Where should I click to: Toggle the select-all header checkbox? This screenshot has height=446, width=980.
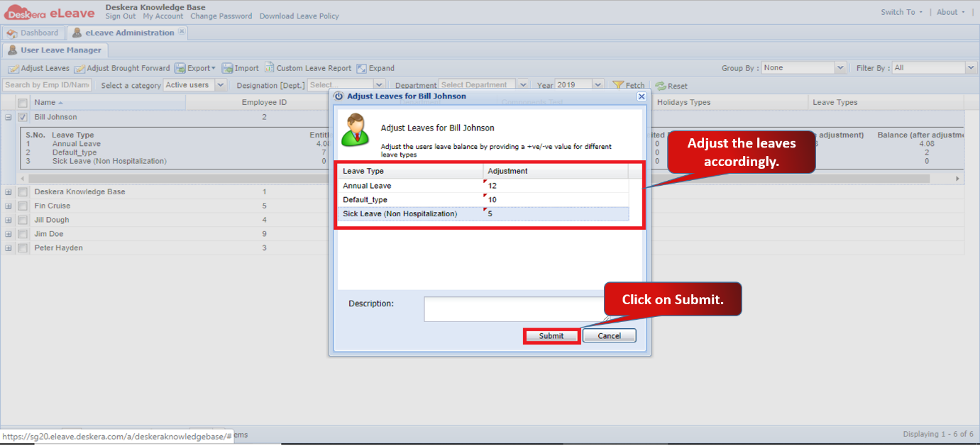pos(23,103)
